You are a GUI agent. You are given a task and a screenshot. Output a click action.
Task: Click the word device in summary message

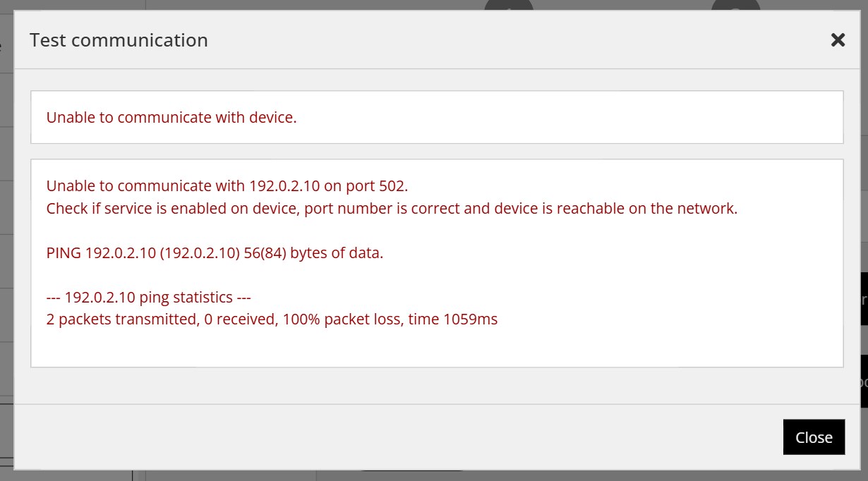(272, 117)
